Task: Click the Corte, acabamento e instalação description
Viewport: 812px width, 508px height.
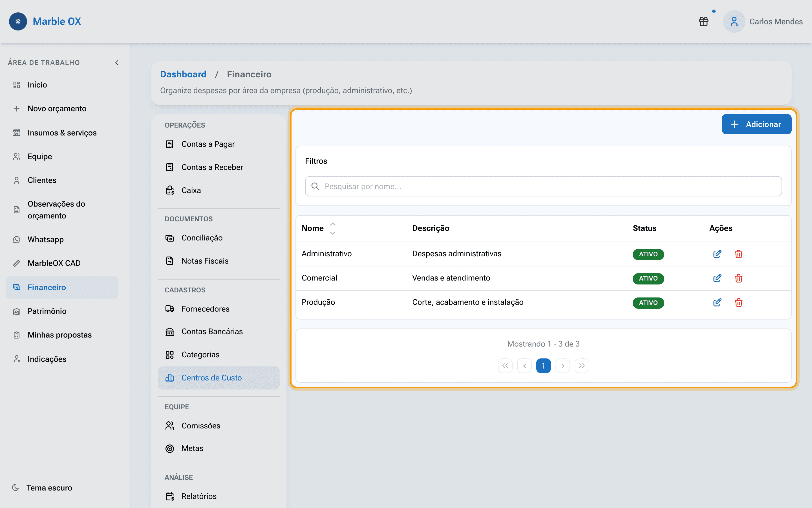Action: coord(468,302)
